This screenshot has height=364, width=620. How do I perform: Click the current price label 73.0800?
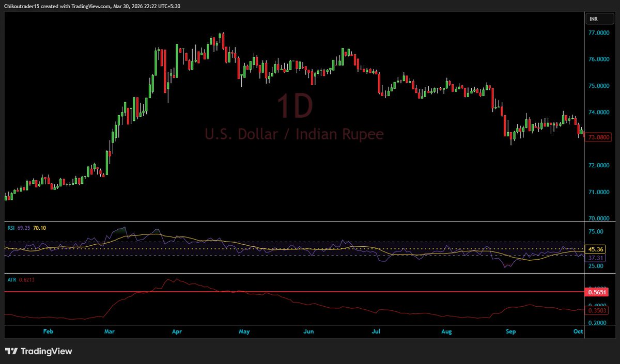[x=598, y=138]
